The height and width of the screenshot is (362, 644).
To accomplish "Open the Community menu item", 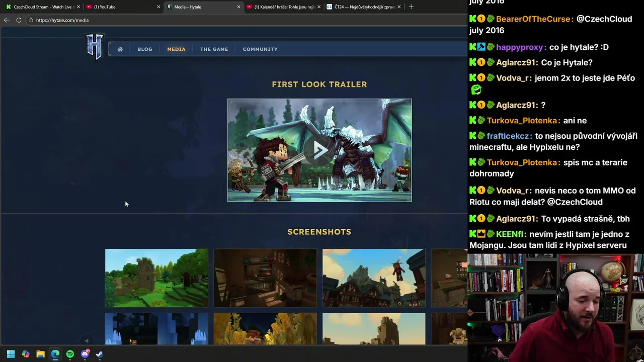I will [260, 49].
